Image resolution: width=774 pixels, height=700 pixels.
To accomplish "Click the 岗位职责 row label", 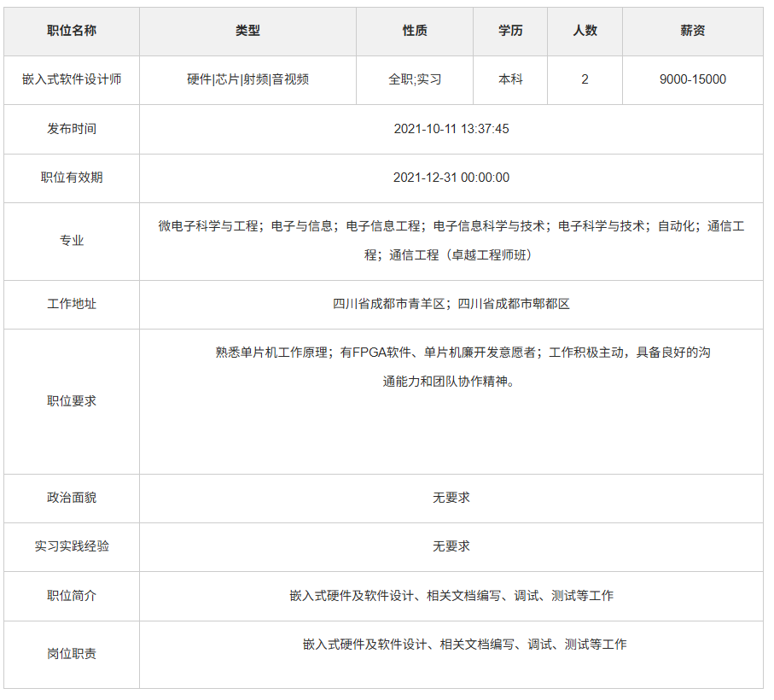I will (72, 654).
